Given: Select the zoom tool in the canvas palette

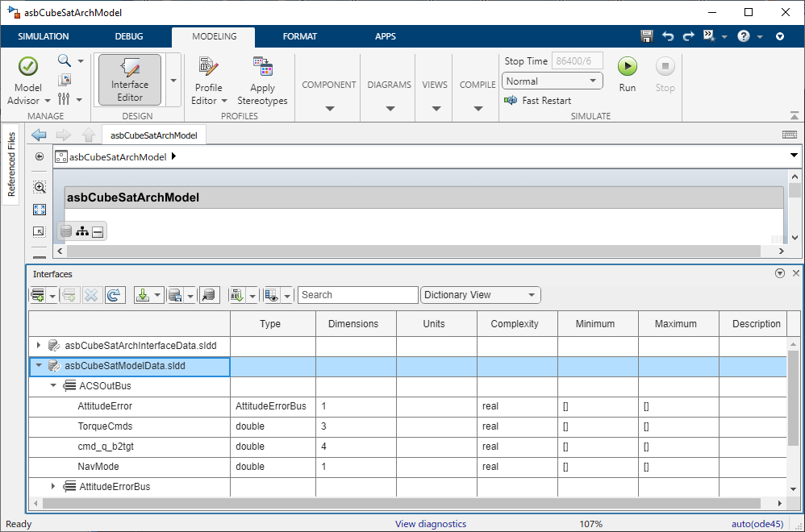Looking at the screenshot, I should coord(39,186).
